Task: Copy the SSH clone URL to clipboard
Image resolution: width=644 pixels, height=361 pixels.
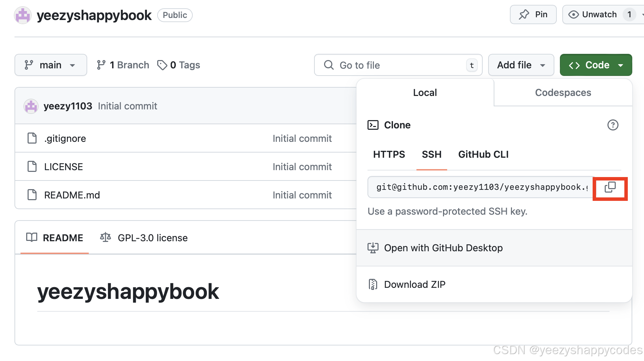Action: pos(610,187)
